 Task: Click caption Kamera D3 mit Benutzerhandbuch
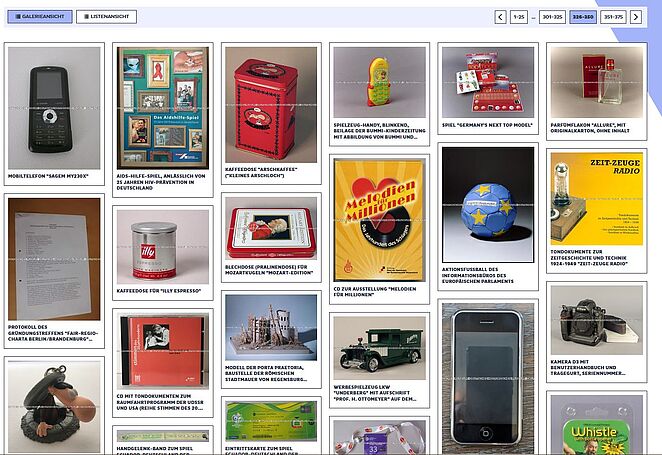tap(588, 368)
